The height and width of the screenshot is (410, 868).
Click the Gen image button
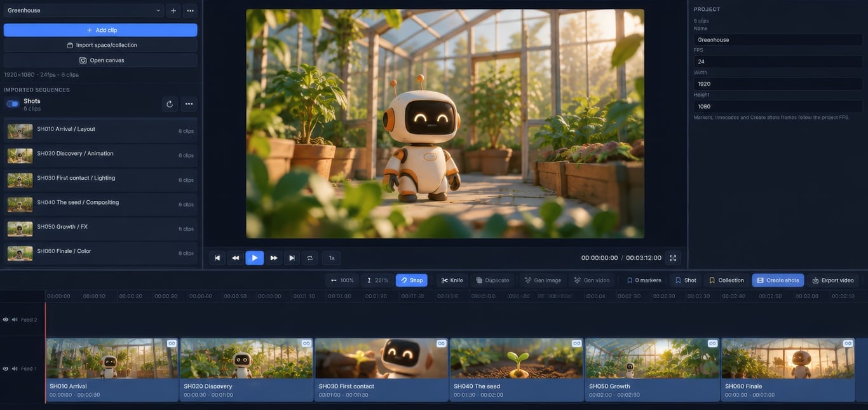coord(543,280)
